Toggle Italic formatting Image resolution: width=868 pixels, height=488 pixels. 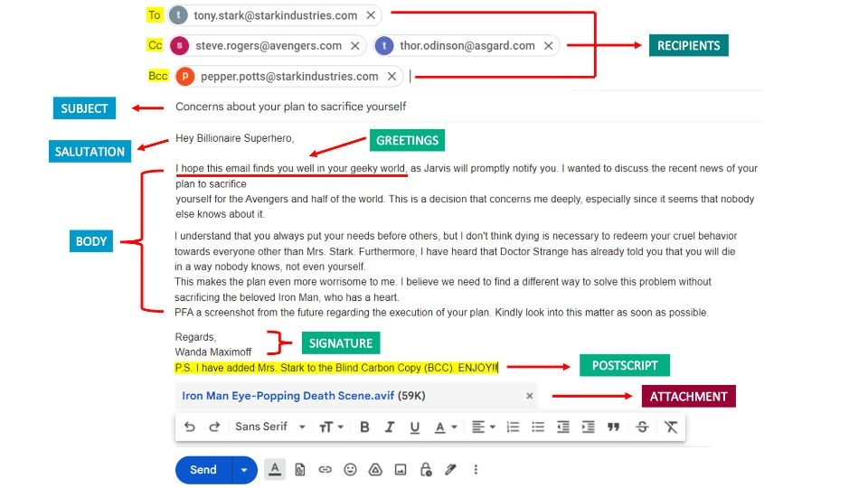pyautogui.click(x=390, y=427)
